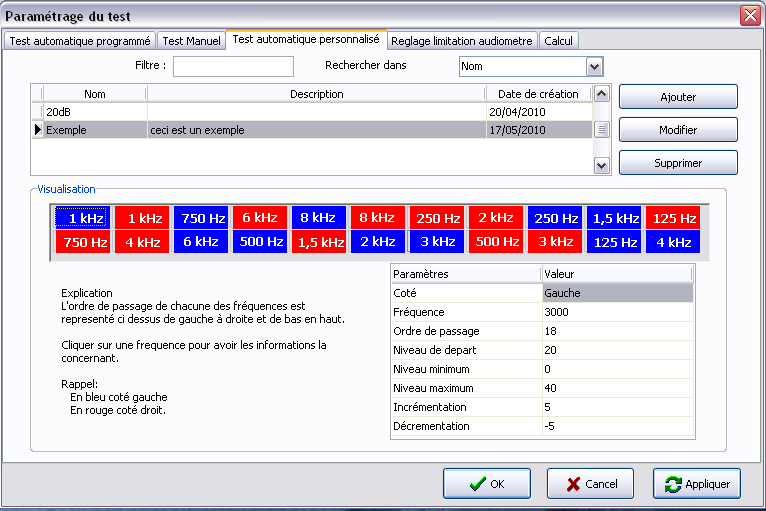Sort by the Date de création column header
The image size is (766, 511).
click(x=538, y=94)
